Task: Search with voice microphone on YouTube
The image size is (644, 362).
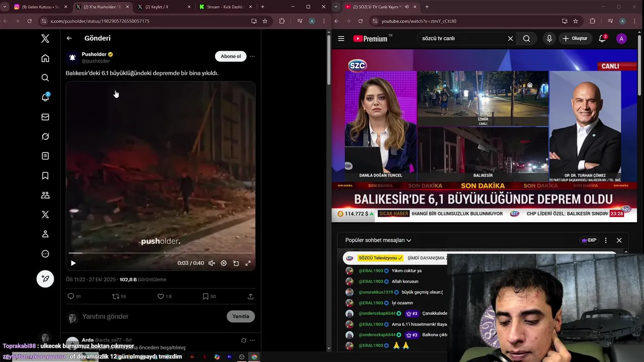Action: point(549,39)
